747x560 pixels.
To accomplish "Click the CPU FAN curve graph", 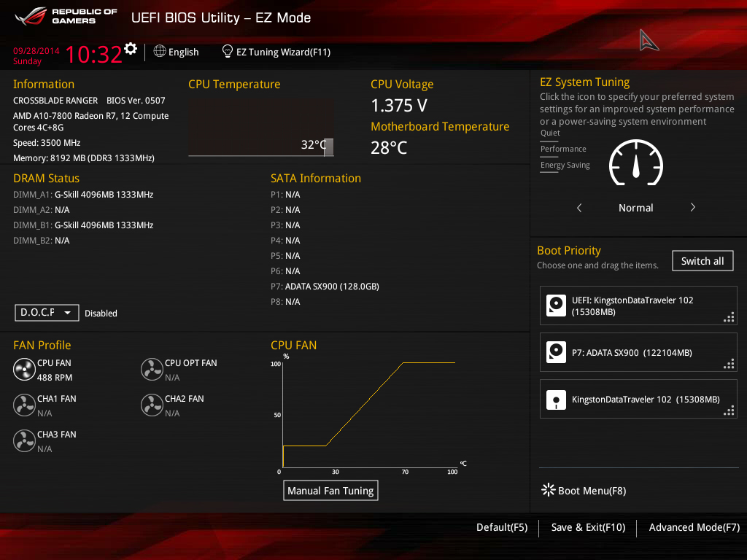I will [369, 414].
